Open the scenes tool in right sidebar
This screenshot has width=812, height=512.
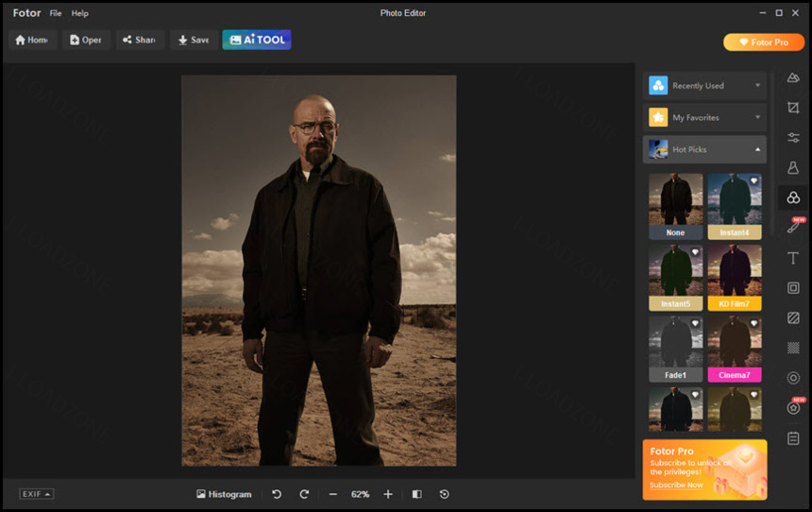point(793,77)
